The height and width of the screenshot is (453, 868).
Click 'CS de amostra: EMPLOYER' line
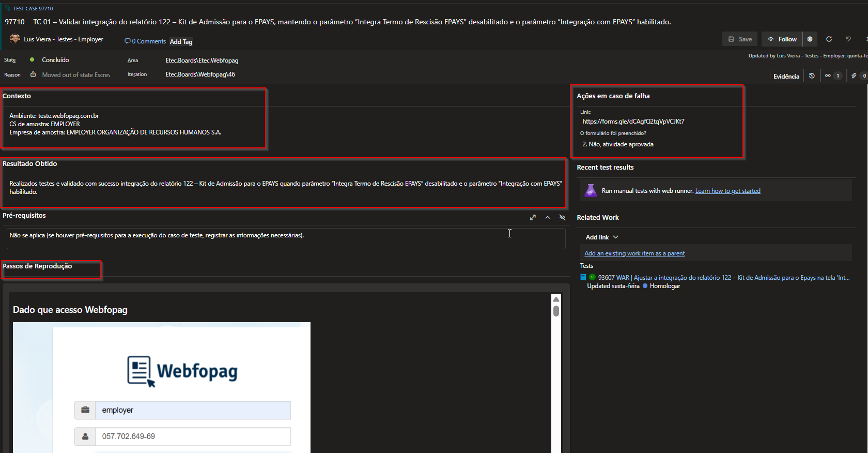44,124
